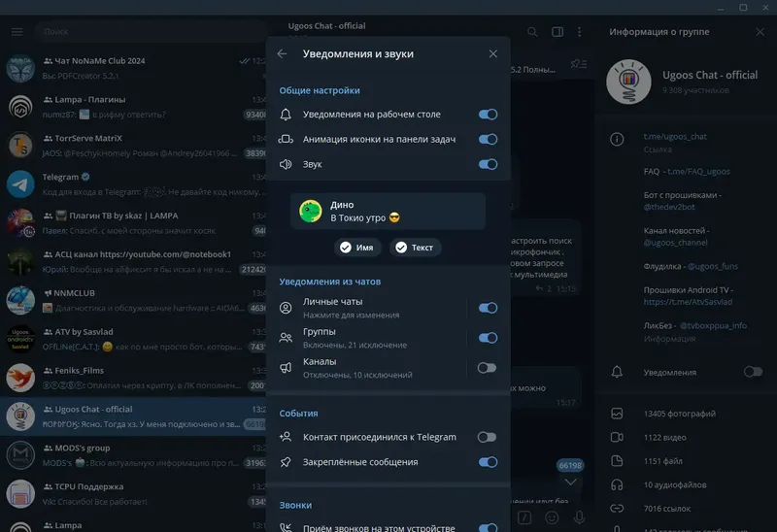Open Чат NoNaMe Club 2024 conversation
This screenshot has width=777, height=532.
coord(134,68)
